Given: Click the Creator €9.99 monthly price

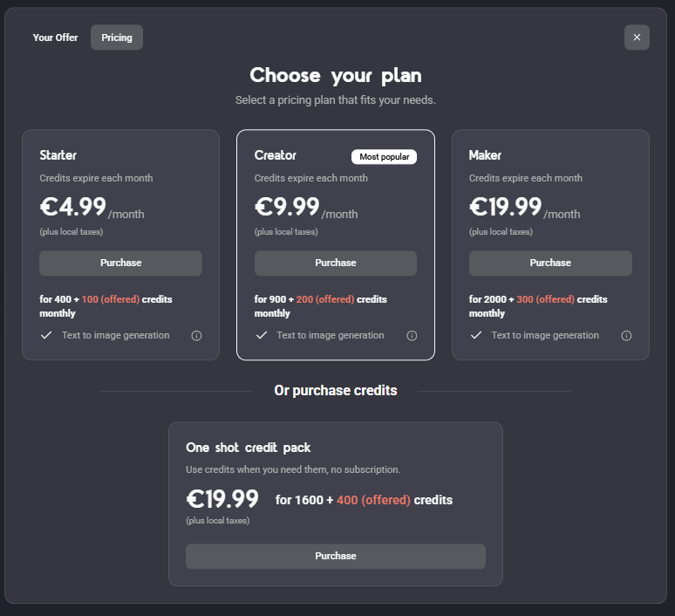Looking at the screenshot, I should pyautogui.click(x=287, y=208).
